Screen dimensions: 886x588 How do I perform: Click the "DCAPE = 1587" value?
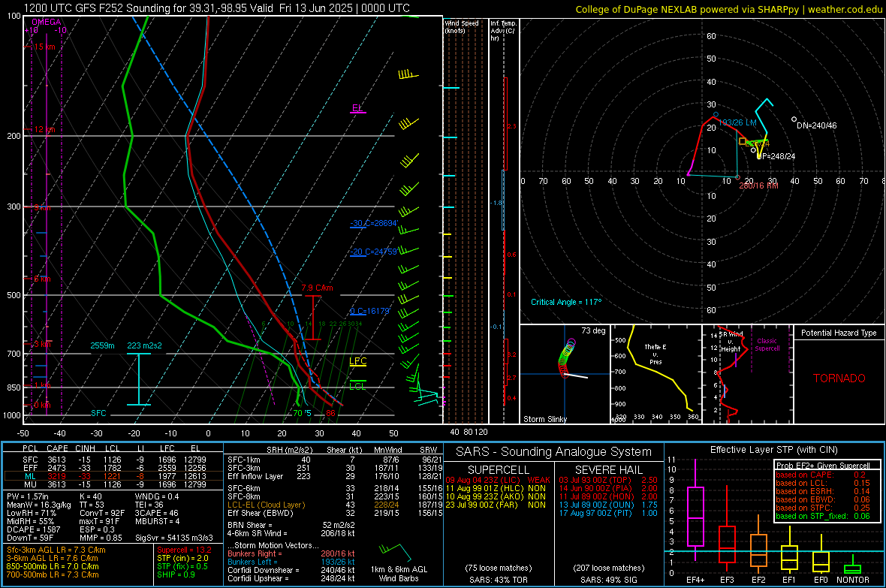click(33, 529)
